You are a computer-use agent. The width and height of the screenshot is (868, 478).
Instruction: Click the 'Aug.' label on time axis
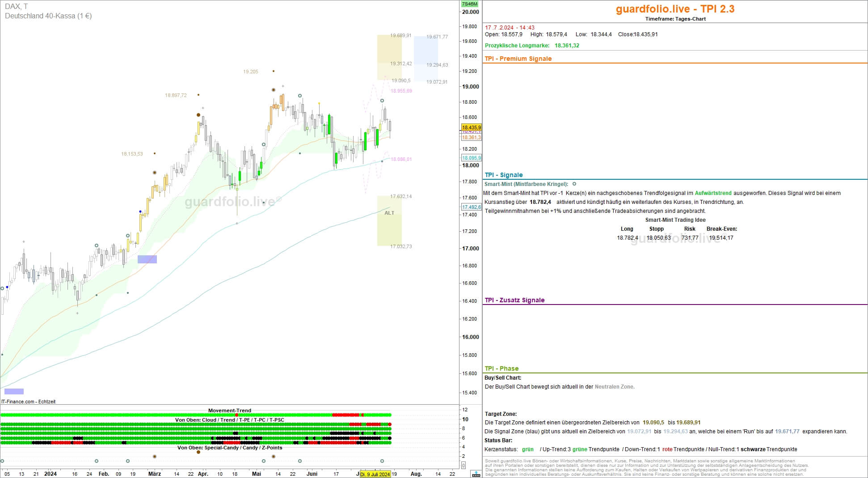tap(416, 474)
